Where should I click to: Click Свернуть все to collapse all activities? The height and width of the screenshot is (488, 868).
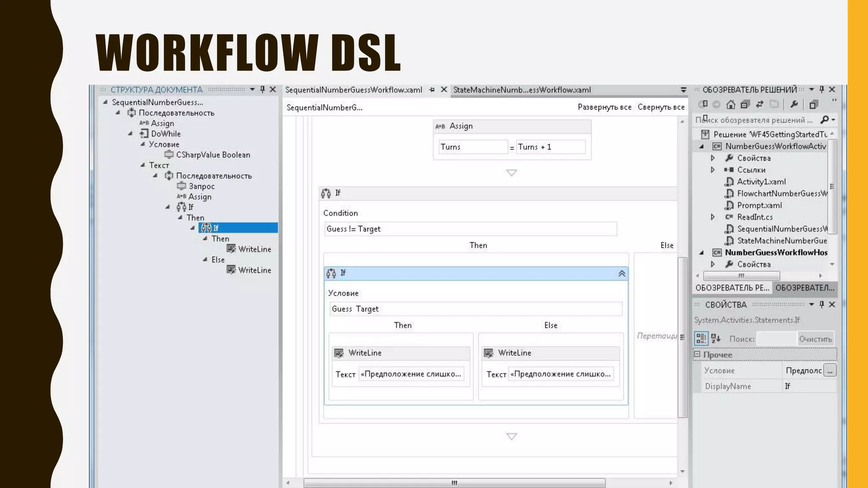pyautogui.click(x=661, y=107)
